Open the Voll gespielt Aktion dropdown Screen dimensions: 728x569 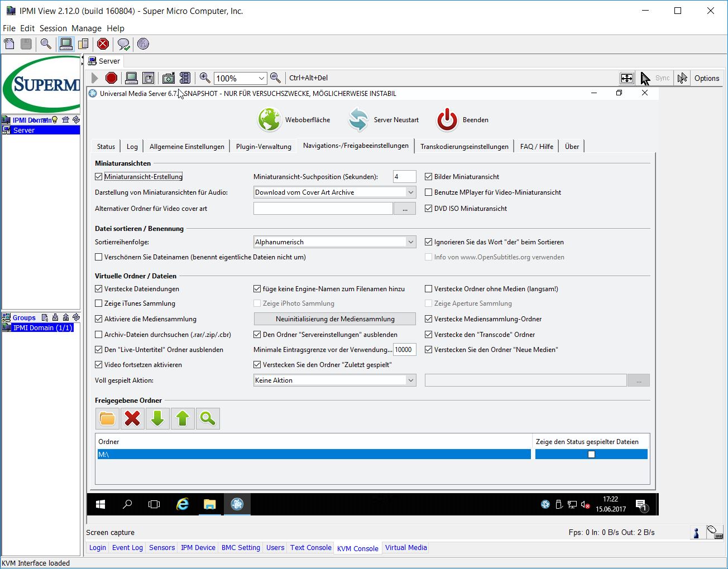click(335, 380)
